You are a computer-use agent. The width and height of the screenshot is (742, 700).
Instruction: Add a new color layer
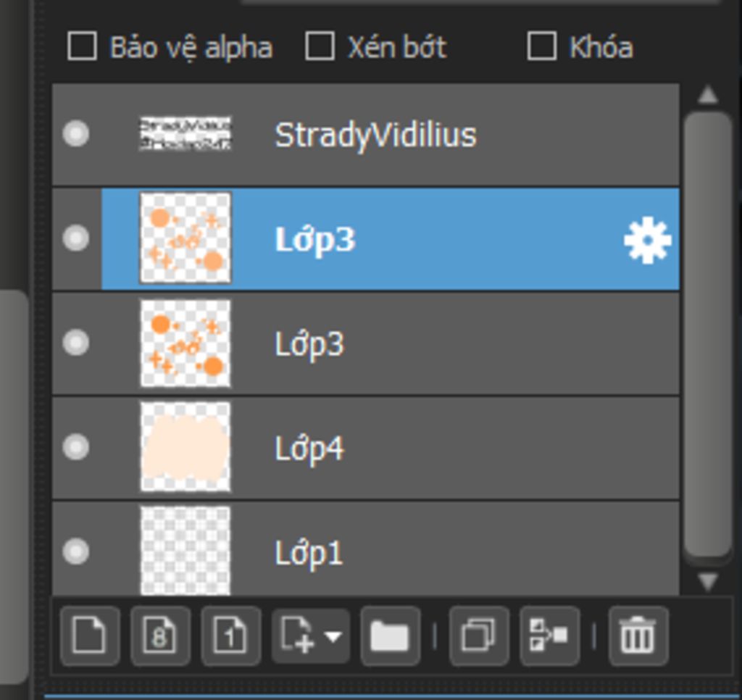pyautogui.click(x=90, y=636)
